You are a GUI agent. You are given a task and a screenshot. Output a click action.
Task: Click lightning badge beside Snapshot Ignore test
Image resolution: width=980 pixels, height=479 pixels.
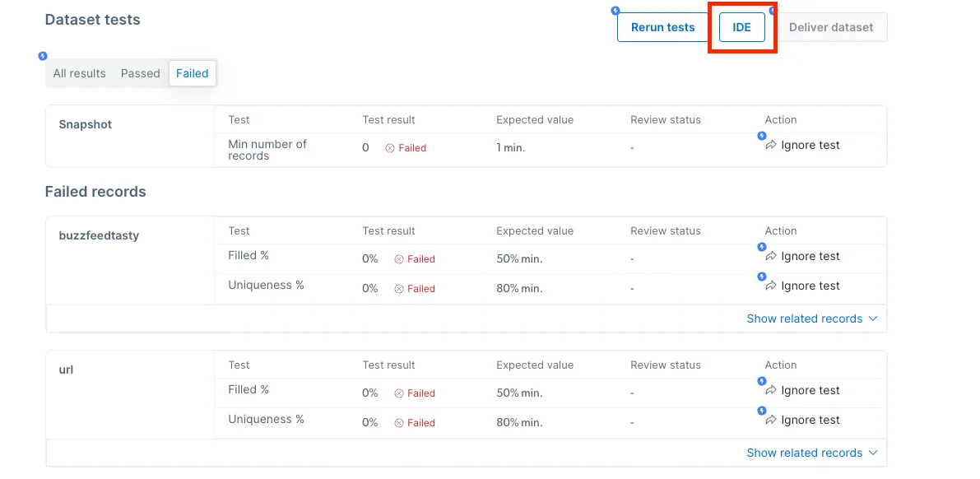coord(762,136)
